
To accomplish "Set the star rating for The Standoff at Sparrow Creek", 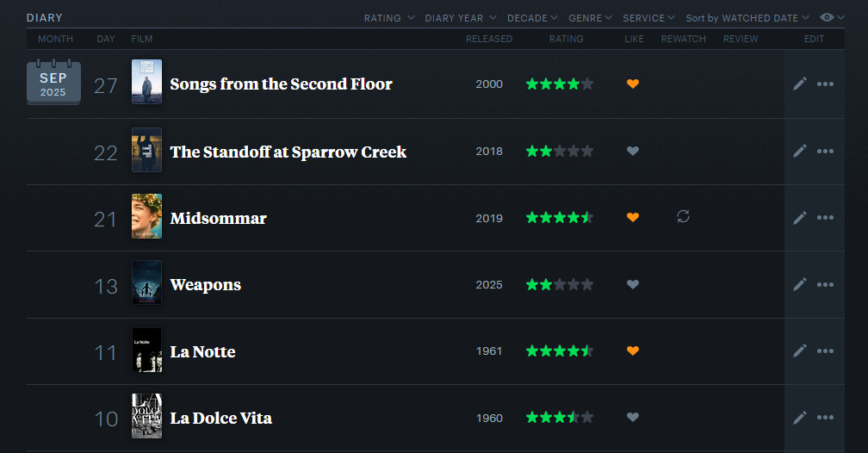I will [x=560, y=151].
